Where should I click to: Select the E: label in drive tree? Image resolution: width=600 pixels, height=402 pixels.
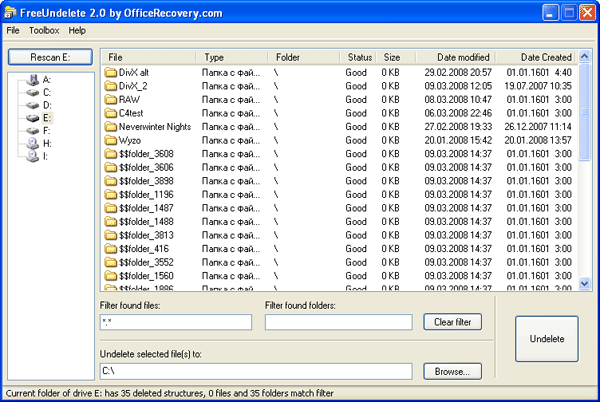[47, 118]
